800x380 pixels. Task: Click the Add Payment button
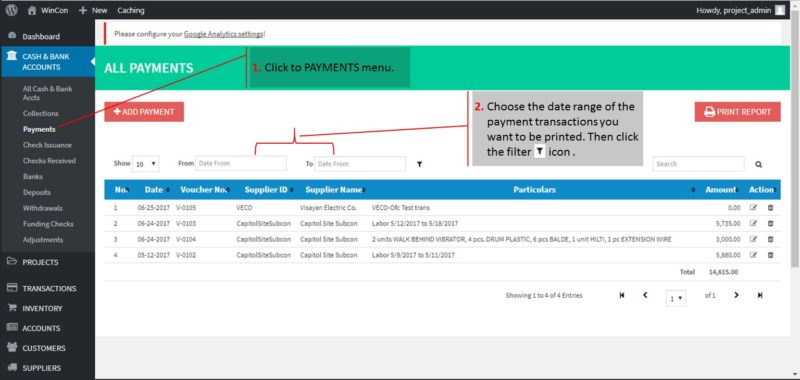click(144, 112)
